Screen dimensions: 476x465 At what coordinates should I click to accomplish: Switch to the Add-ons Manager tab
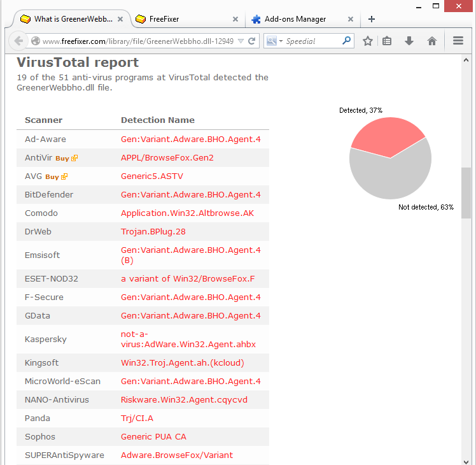pyautogui.click(x=303, y=19)
